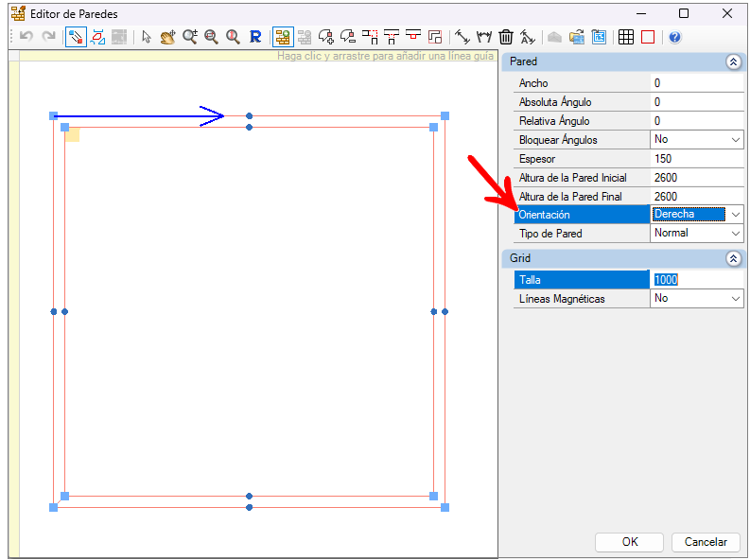Toggle the wall endpoint snap tool
Viewport: 750px width, 560px height.
[76, 37]
